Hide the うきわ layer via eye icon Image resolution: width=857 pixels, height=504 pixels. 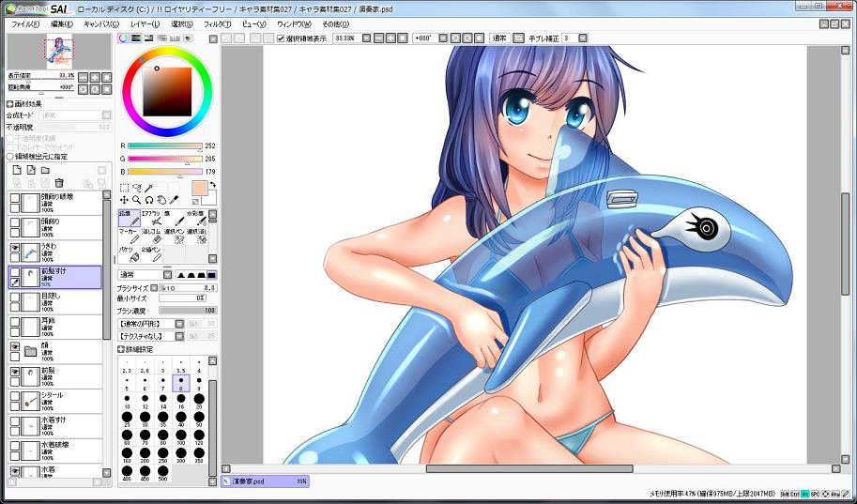point(15,248)
